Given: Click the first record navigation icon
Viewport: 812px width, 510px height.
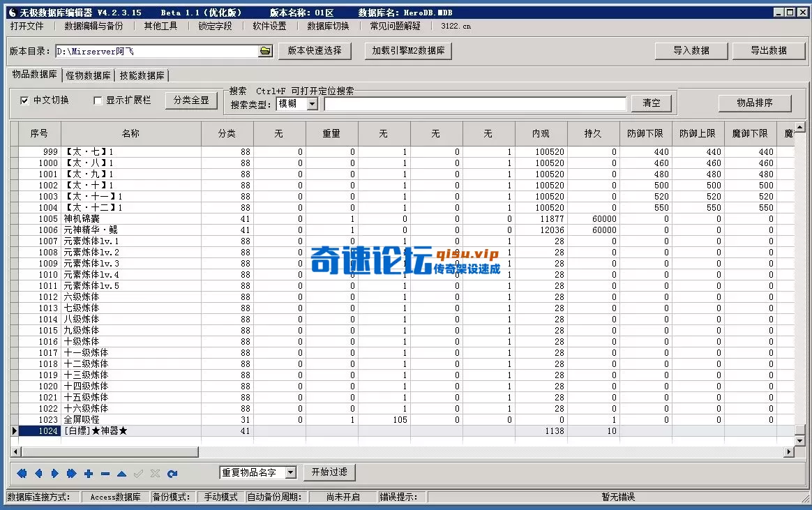Looking at the screenshot, I should point(22,473).
